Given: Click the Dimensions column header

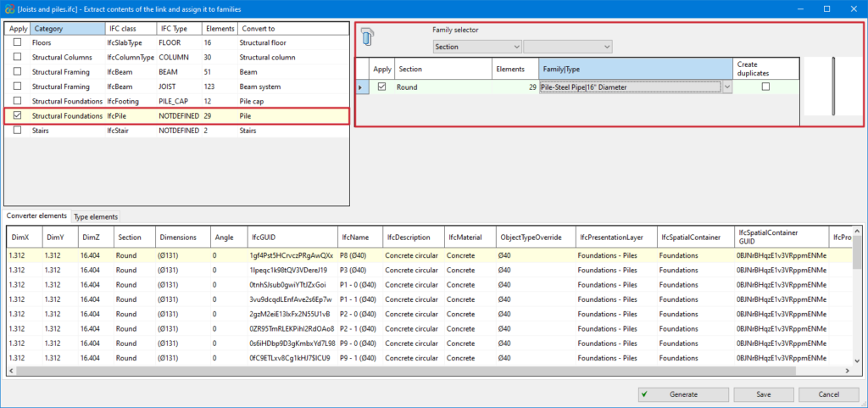Looking at the screenshot, I should click(x=183, y=237).
